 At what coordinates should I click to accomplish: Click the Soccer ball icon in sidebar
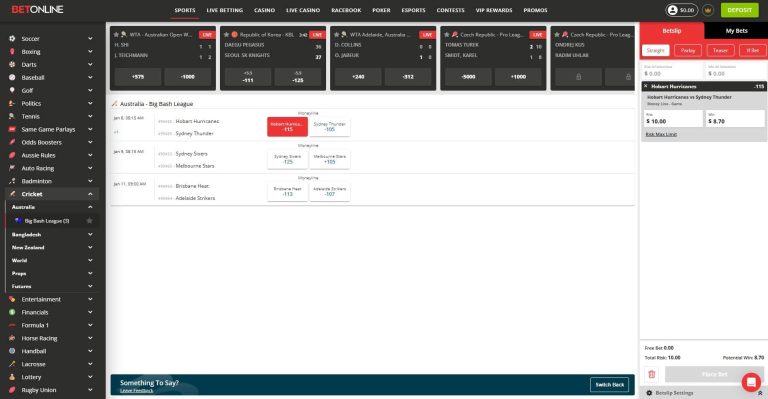click(x=12, y=38)
